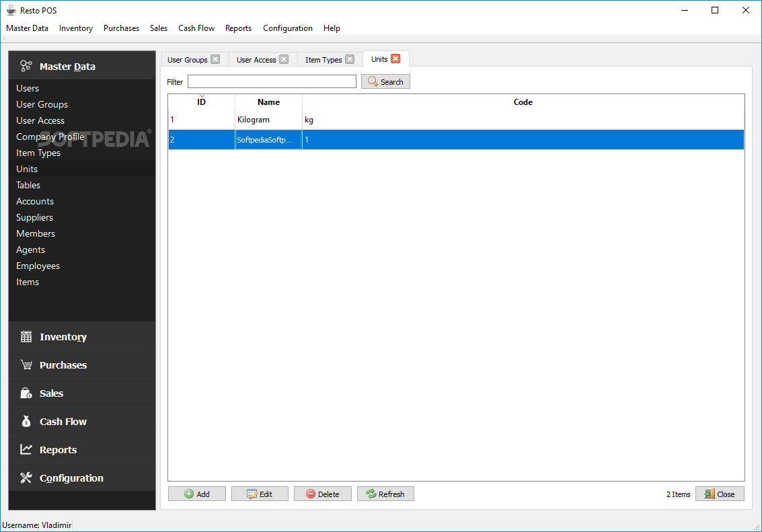
Task: Click the Inventory calendar icon in sidebar
Action: click(x=26, y=336)
